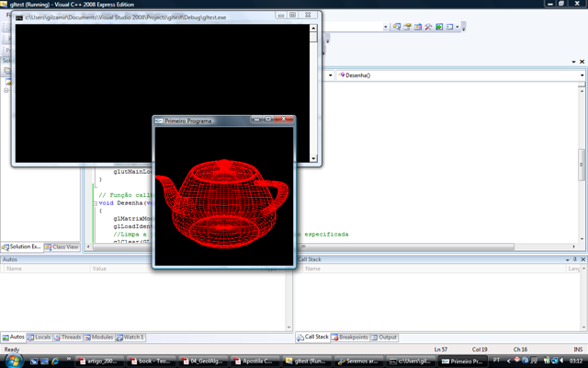The image size is (588, 368).
Task: Click the 03:12 clock in the taskbar
Action: click(576, 361)
